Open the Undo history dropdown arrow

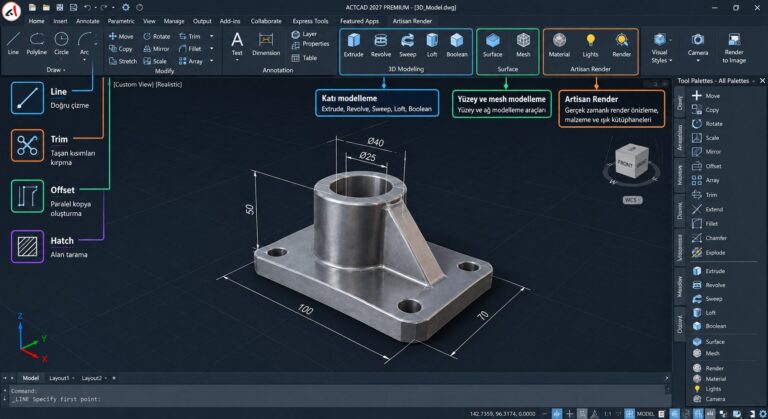tap(96, 7)
